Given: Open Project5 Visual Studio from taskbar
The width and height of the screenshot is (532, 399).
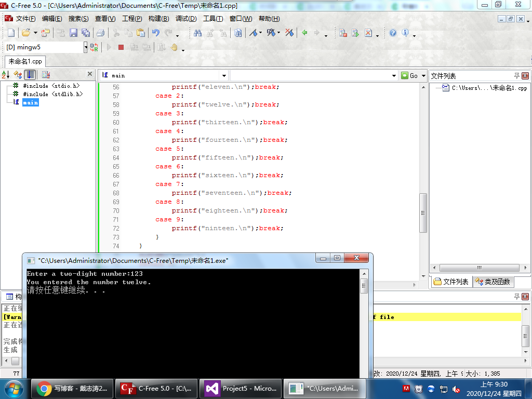Looking at the screenshot, I should click(241, 388).
